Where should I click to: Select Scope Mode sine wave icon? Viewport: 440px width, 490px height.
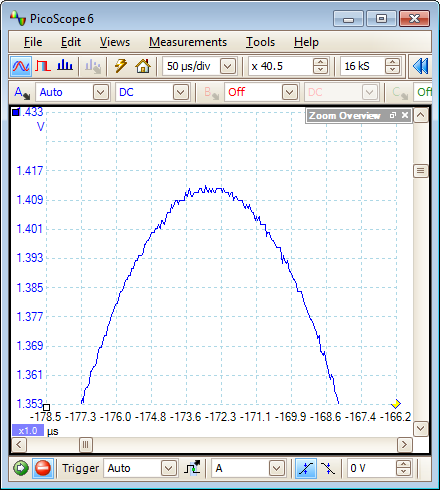(x=21, y=66)
